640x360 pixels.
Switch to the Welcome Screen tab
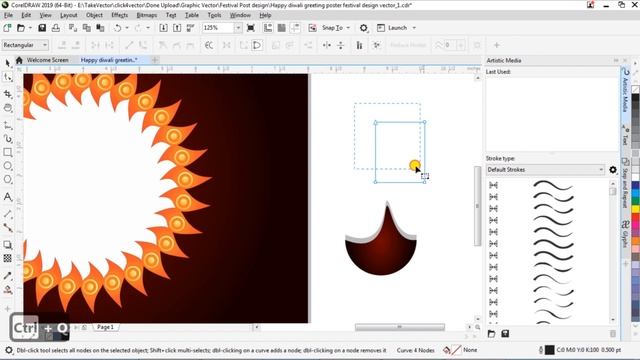(x=47, y=60)
